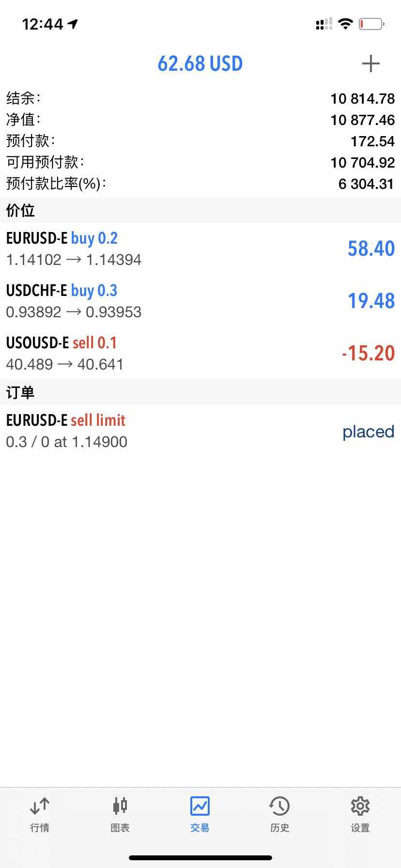Tap the 净值 equity row
The height and width of the screenshot is (868, 401).
(x=200, y=120)
